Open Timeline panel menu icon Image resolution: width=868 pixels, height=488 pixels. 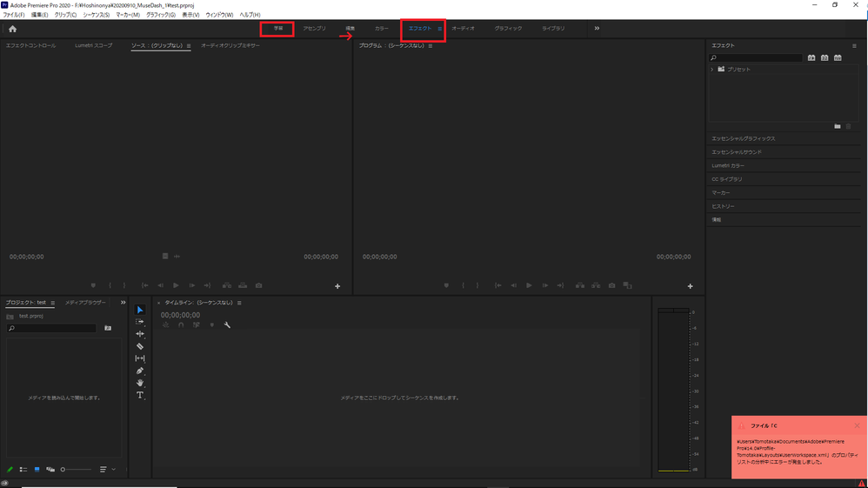pos(239,303)
